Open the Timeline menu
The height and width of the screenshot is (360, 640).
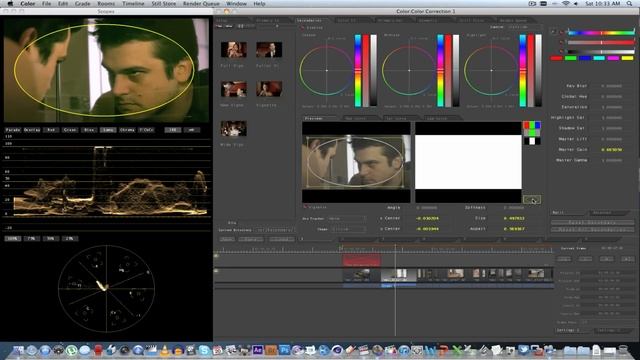click(x=133, y=4)
